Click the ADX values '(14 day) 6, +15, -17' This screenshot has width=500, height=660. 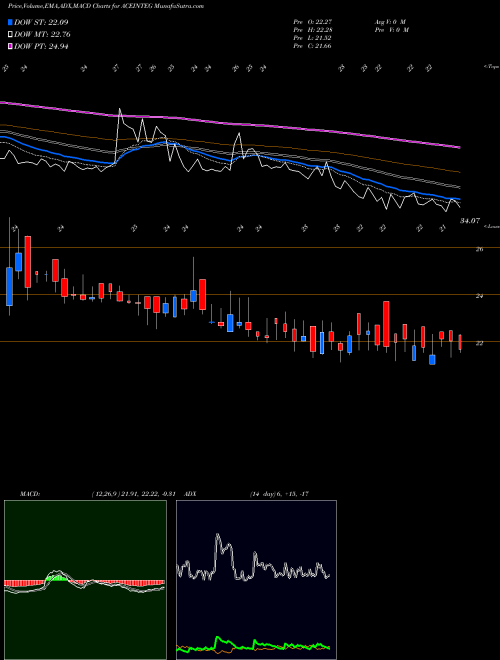pos(279,494)
